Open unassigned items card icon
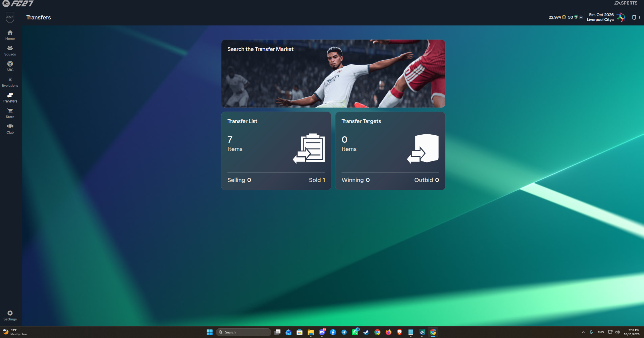Screen dimensions: 644x338 tap(634, 17)
